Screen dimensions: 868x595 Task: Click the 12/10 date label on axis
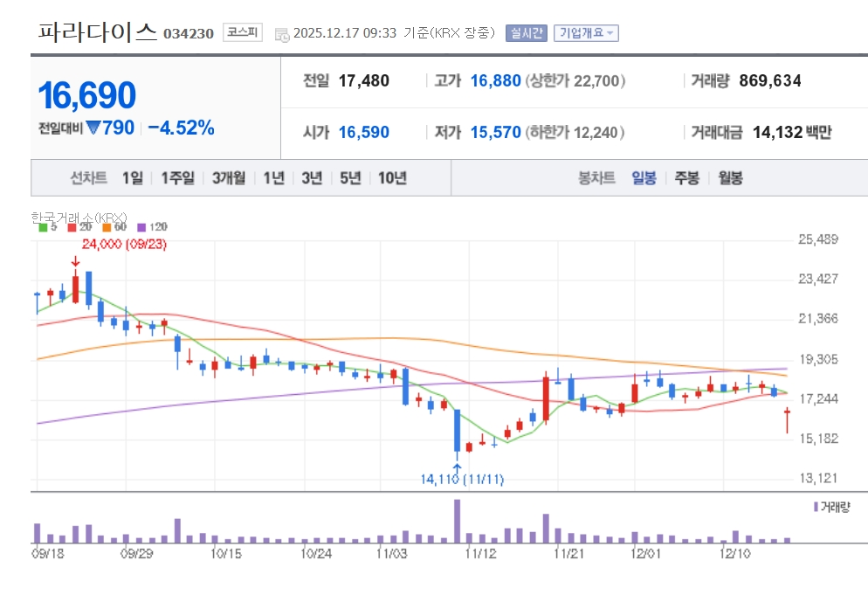click(734, 554)
